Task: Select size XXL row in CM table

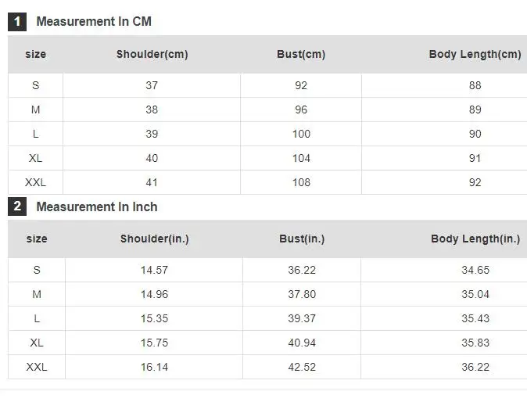Action: [x=35, y=182]
